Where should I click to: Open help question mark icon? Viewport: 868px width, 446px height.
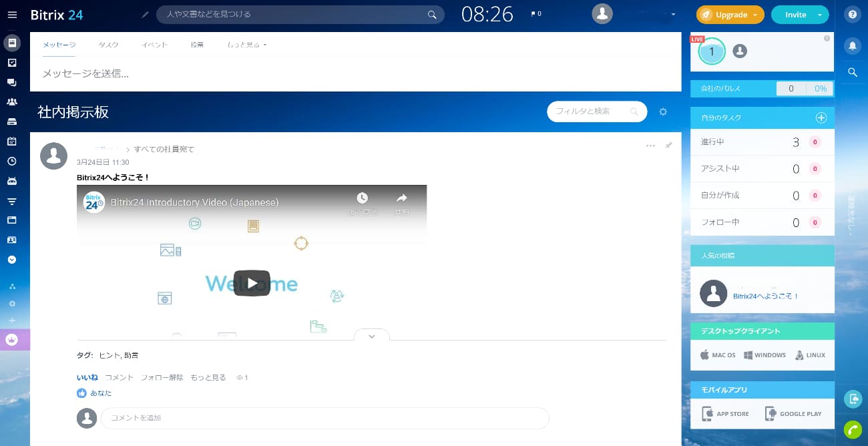(x=853, y=15)
